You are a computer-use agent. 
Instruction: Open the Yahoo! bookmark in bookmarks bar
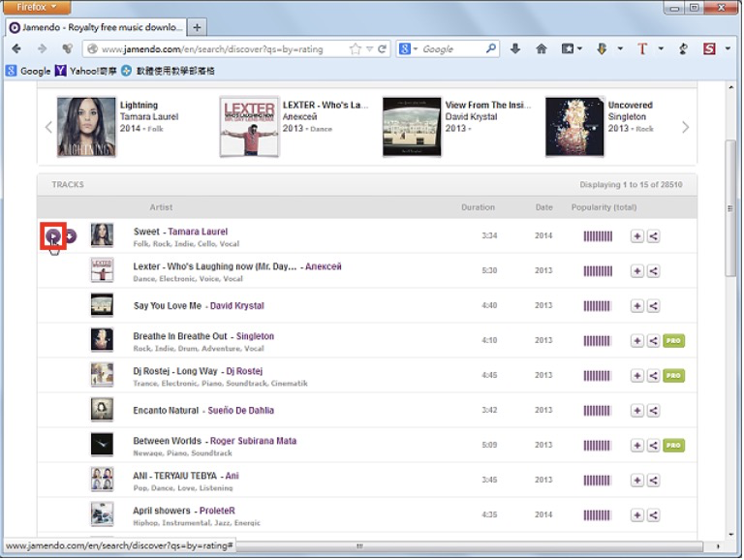pos(86,71)
